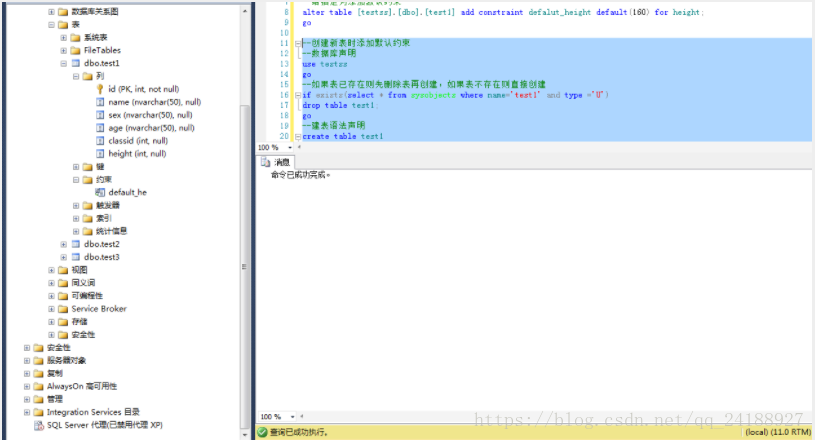Viewport: 815px width, 440px height.
Task: Expand the AlwaysOn 高可用性 folder
Action: [x=27, y=386]
